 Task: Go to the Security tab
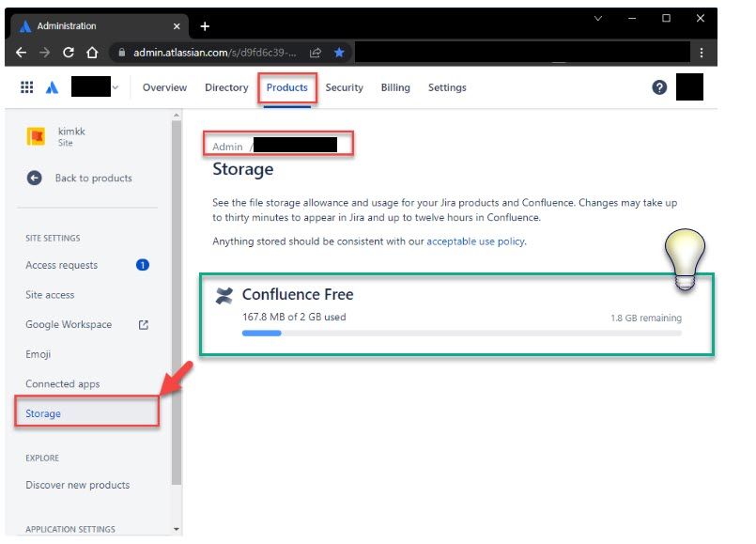(x=345, y=87)
